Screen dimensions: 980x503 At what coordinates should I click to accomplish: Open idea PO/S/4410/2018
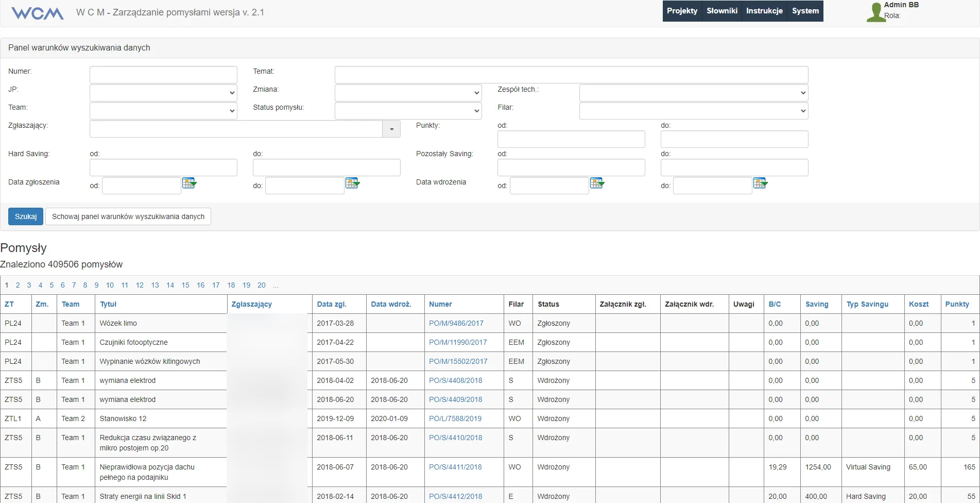click(456, 438)
